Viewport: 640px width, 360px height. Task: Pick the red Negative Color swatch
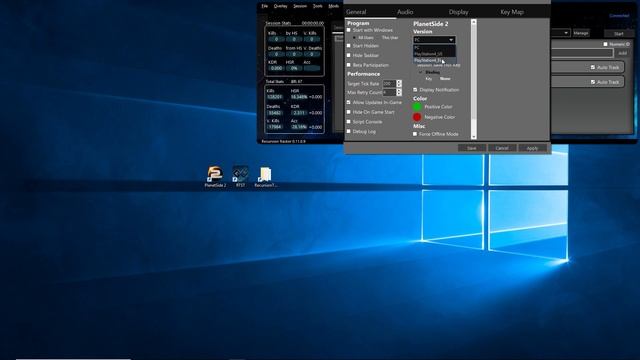(x=417, y=117)
